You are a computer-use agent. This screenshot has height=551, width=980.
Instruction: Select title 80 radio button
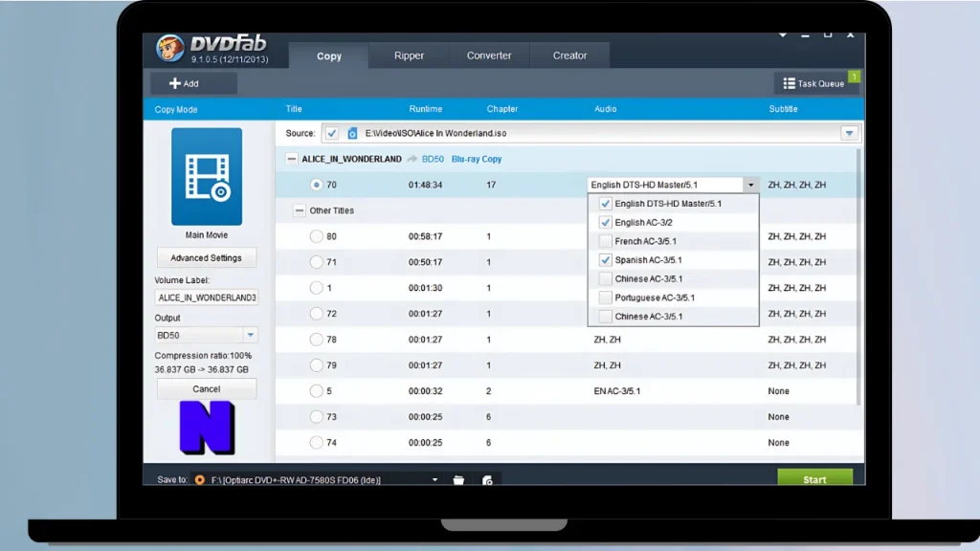(x=316, y=236)
